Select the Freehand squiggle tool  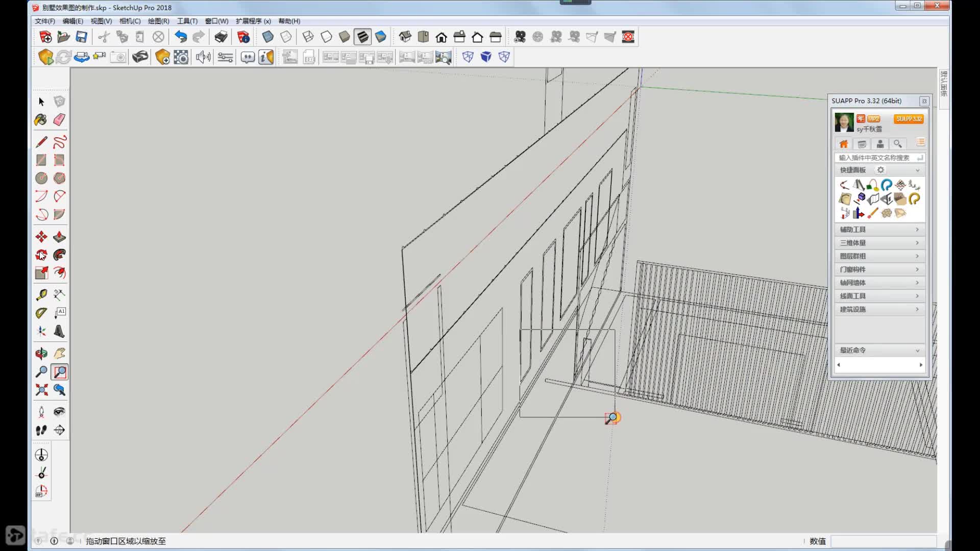[x=59, y=142]
